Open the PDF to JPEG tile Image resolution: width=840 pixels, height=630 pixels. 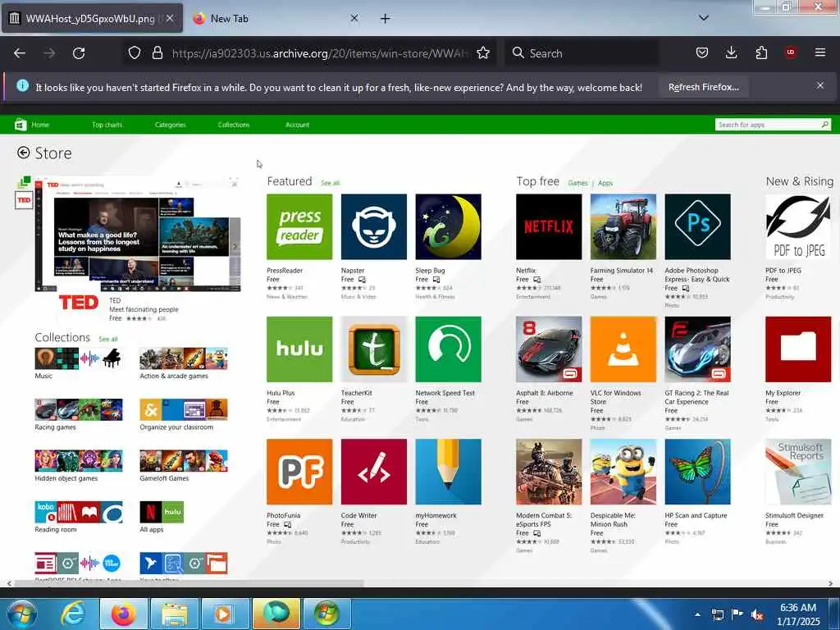[798, 226]
